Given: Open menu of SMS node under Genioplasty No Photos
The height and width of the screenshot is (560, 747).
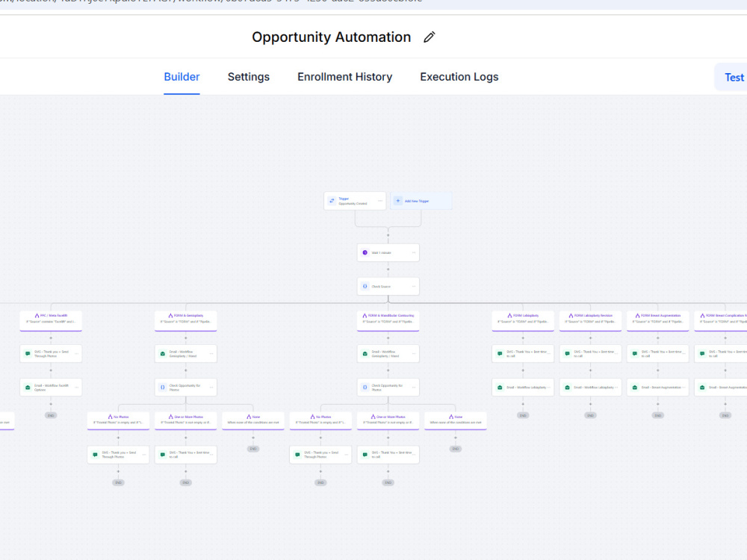Looking at the screenshot, I should 144,455.
